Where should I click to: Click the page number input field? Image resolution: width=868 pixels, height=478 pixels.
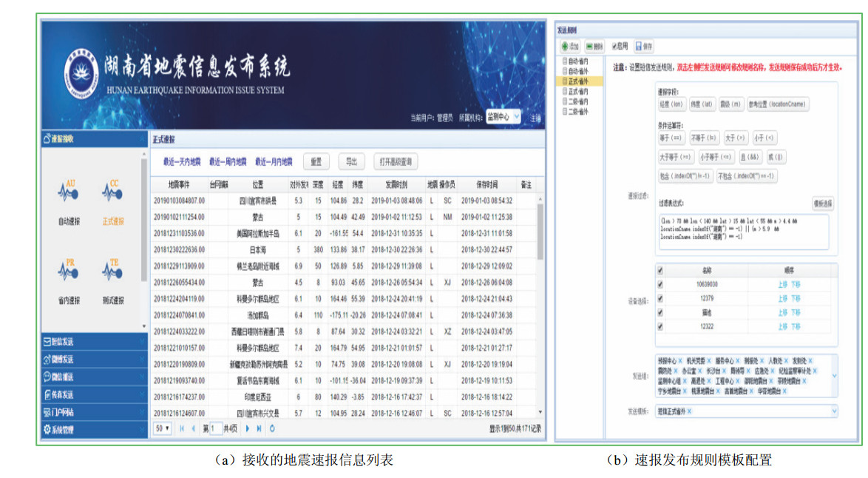216,428
